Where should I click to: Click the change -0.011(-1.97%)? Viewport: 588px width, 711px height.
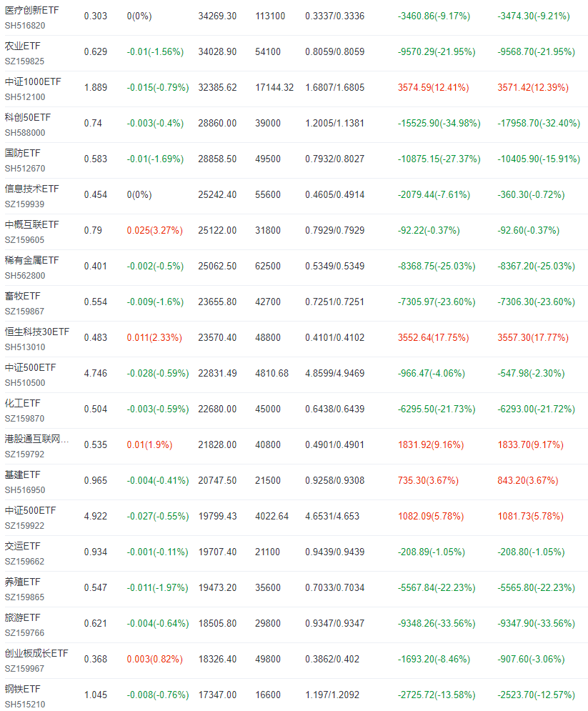(158, 588)
